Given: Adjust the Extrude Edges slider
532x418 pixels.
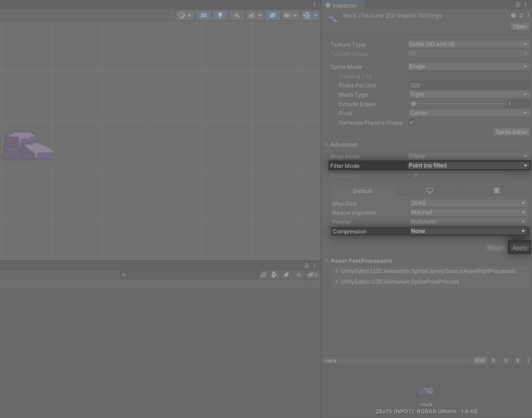Looking at the screenshot, I should coord(414,104).
